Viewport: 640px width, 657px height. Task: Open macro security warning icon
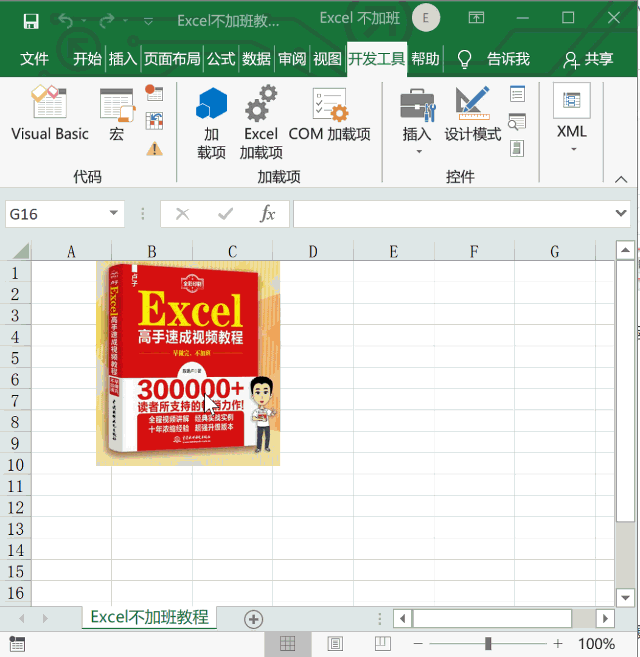pyautogui.click(x=154, y=149)
